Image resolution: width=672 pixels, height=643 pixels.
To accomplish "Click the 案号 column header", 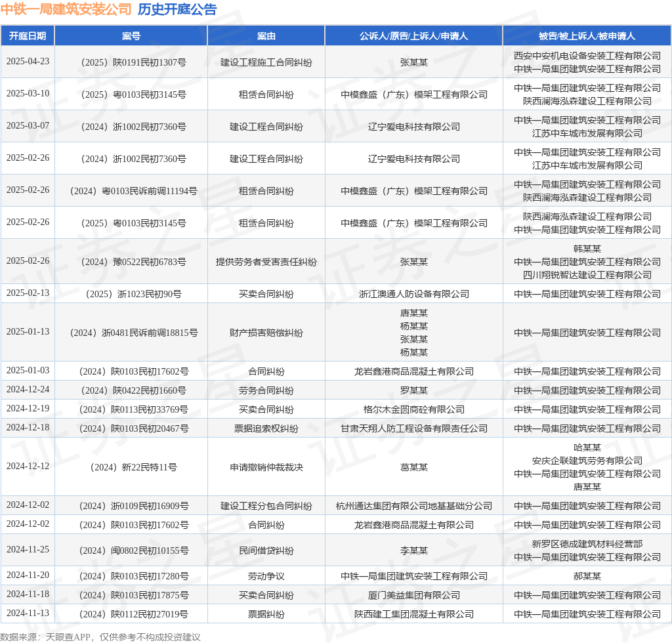I will point(131,36).
